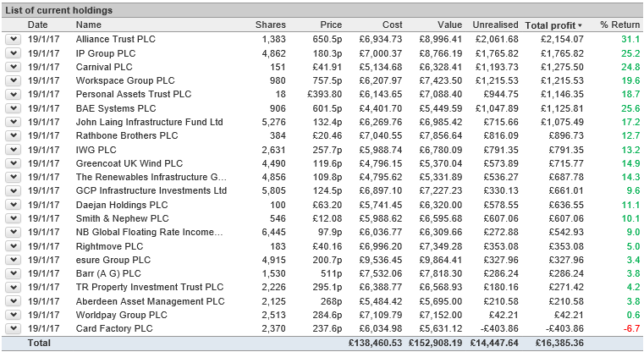Sort by the Price column header
This screenshot has width=644, height=352.
(331, 25)
